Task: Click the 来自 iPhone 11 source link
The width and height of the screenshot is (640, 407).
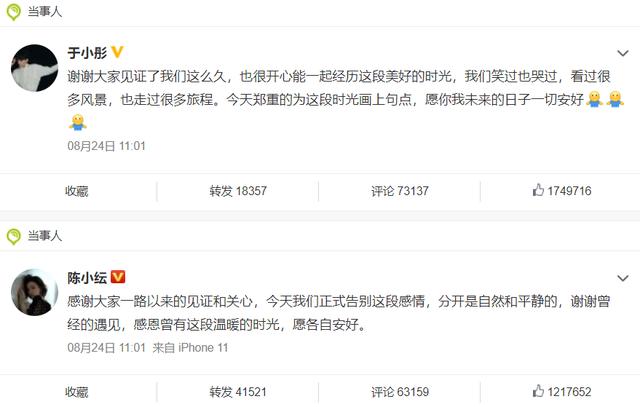Action: coord(190,348)
